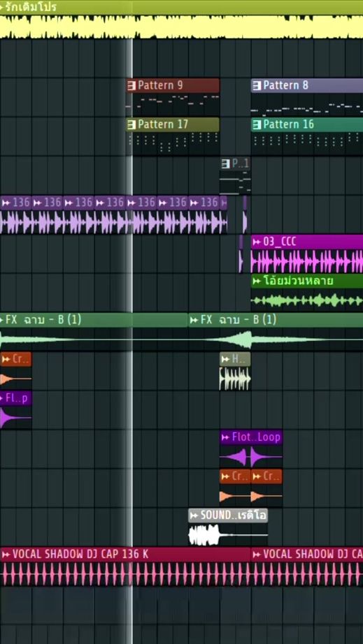Viewport: 363px width, 644px height.
Task: Select left Cr.. clip beneath Flot..Loop
Action: [235, 488]
